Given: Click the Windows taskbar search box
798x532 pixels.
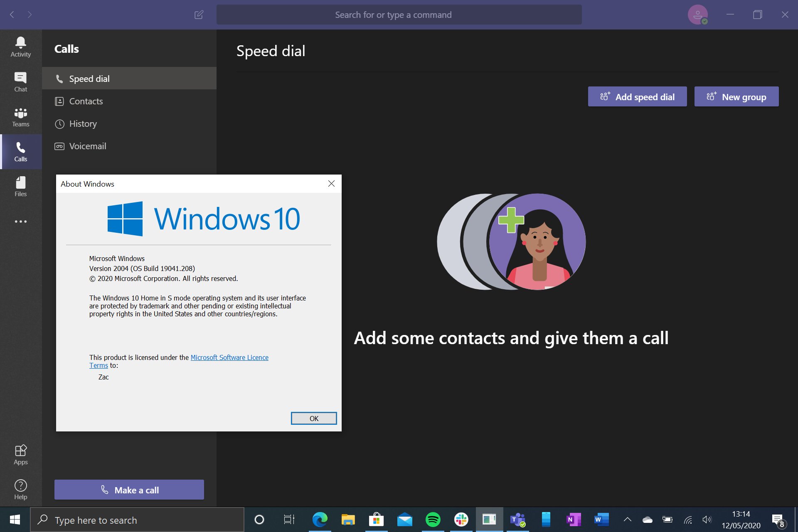Looking at the screenshot, I should [137, 520].
